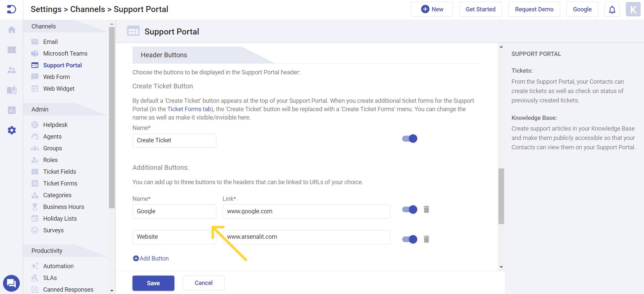
Task: Toggle the Google button visibility switch
Action: point(410,210)
